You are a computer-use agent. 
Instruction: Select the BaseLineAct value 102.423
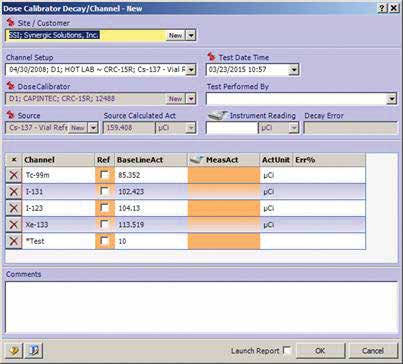131,192
